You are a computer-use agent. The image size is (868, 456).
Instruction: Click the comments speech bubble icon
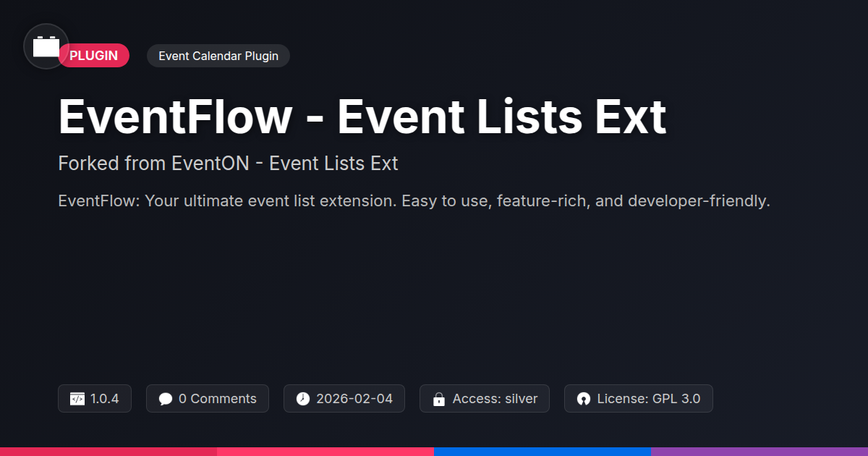(x=166, y=399)
